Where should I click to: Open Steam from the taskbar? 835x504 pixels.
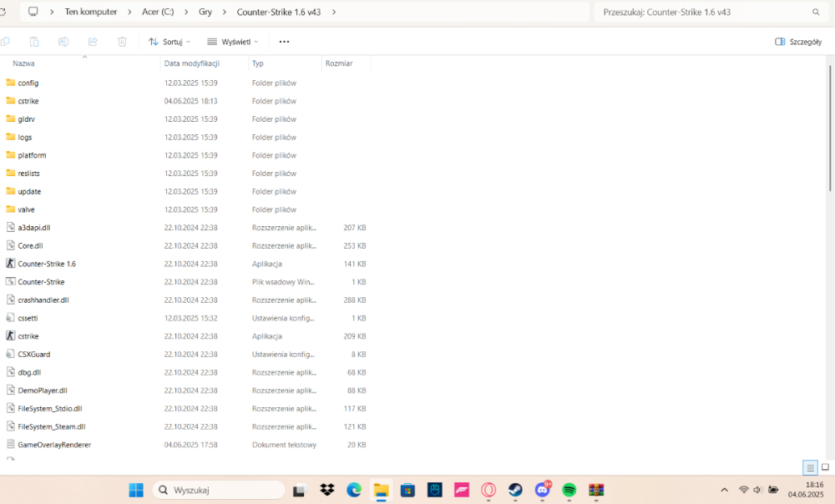pos(515,490)
